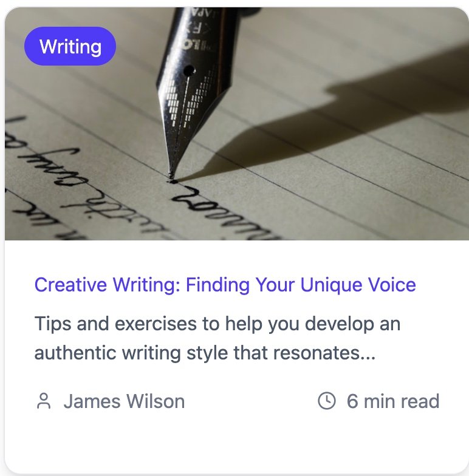This screenshot has height=476, width=469.
Task: Click the white gap above the article title
Action: pyautogui.click(x=237, y=257)
